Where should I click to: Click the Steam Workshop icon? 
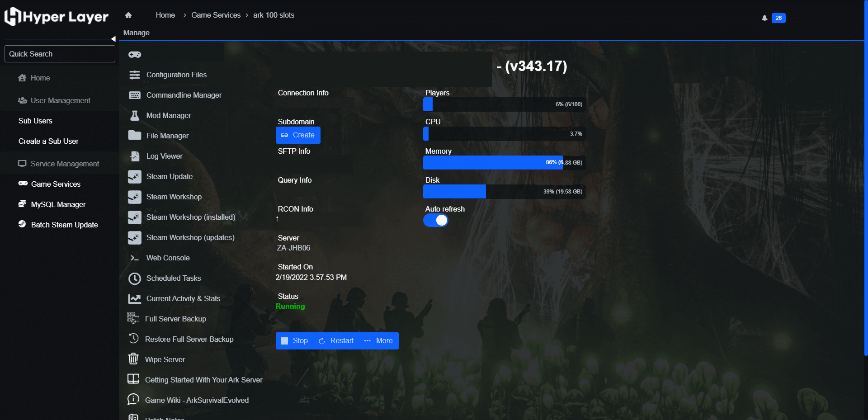click(135, 197)
